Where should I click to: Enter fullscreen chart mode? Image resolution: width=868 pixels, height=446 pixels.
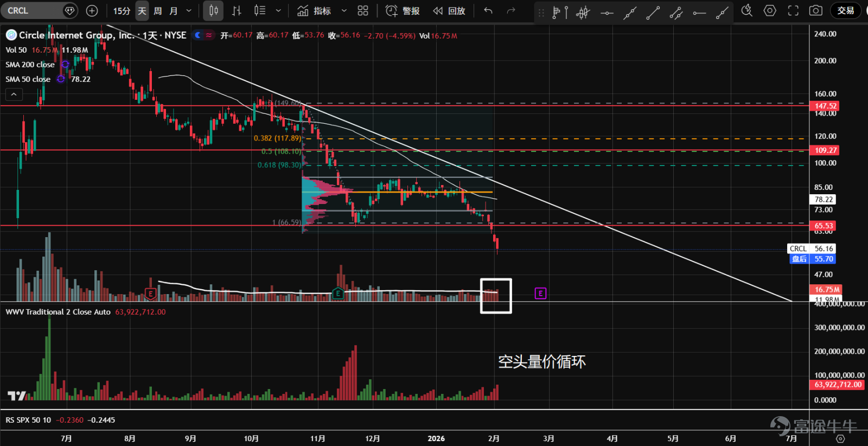click(793, 10)
